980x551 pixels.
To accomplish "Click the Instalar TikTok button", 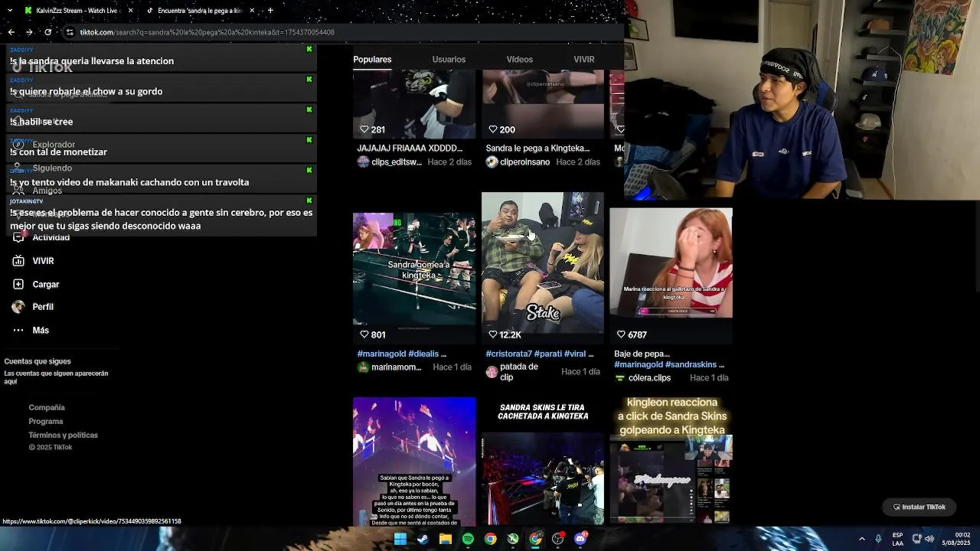I will [920, 507].
